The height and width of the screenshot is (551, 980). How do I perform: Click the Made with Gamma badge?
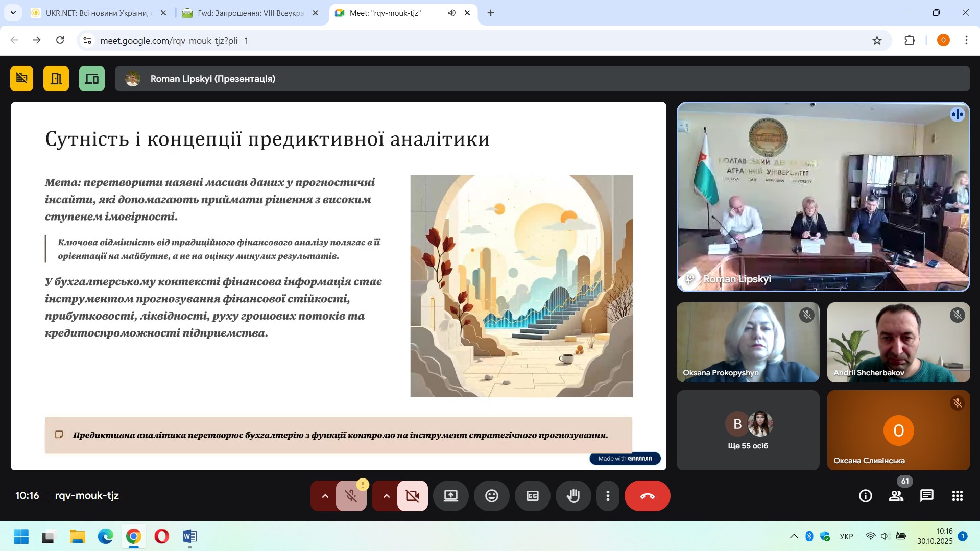point(625,459)
